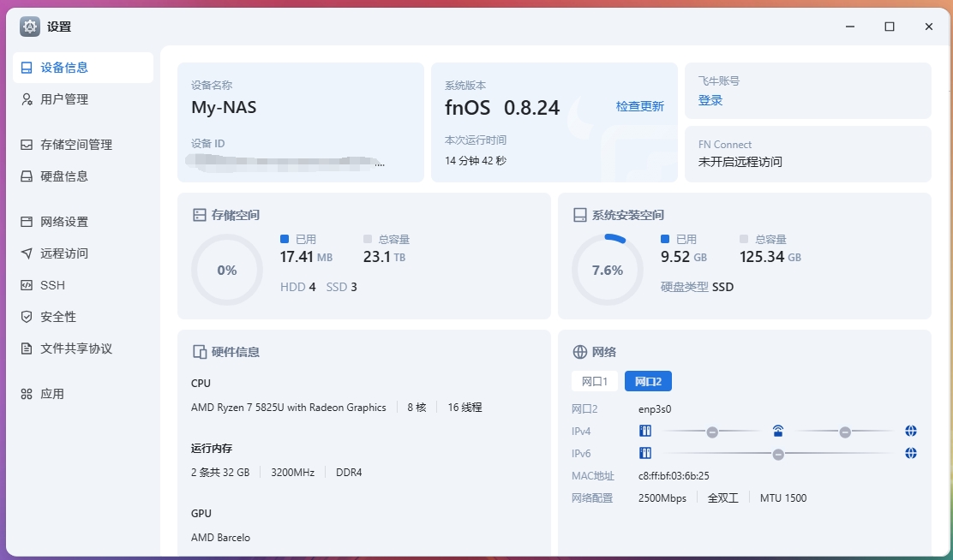Click total capacity 23.1 TB
This screenshot has width=953, height=560.
384,257
